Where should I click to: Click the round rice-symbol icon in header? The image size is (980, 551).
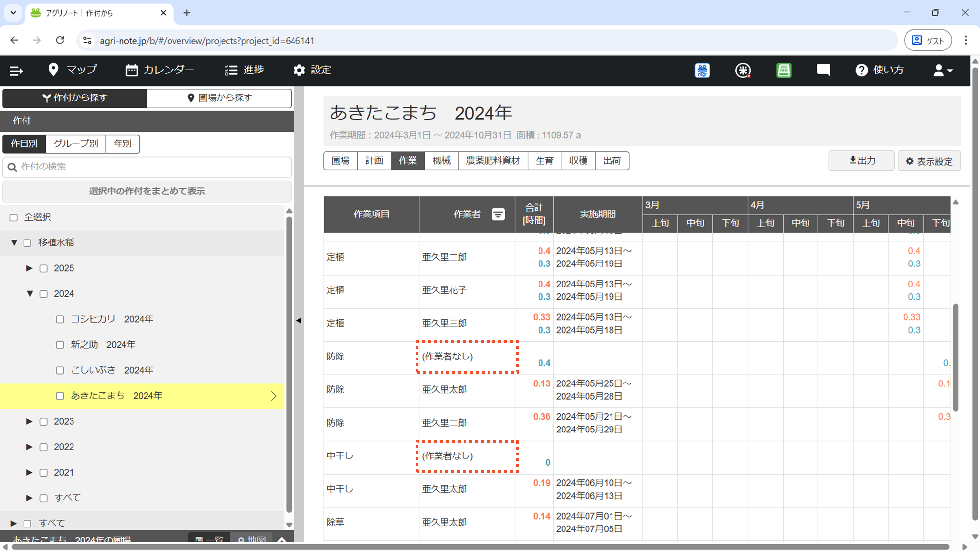tap(743, 71)
